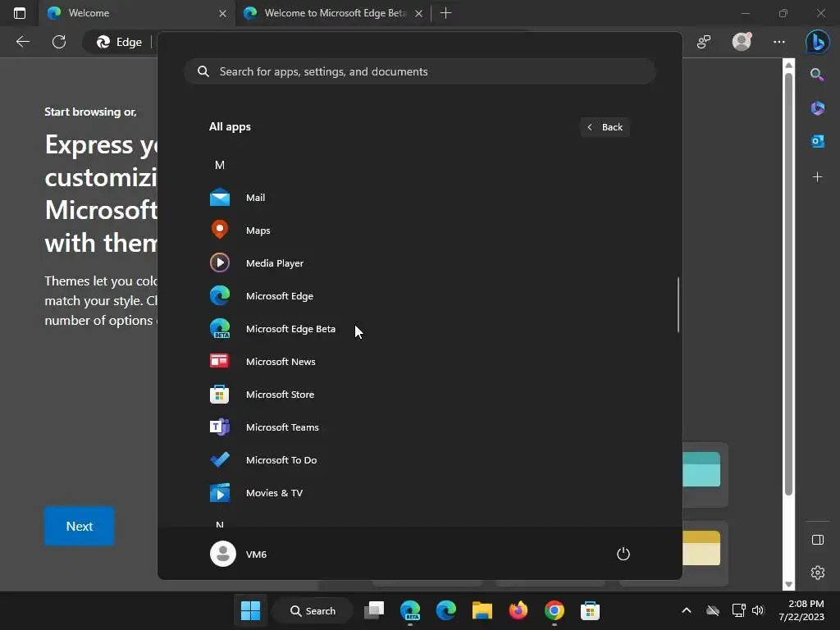
Task: Click the power button in the Start menu
Action: coord(623,554)
